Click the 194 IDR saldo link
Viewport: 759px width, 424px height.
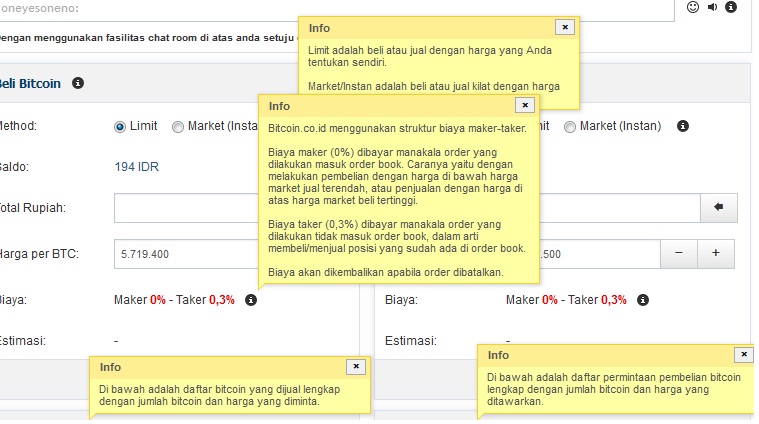[137, 167]
